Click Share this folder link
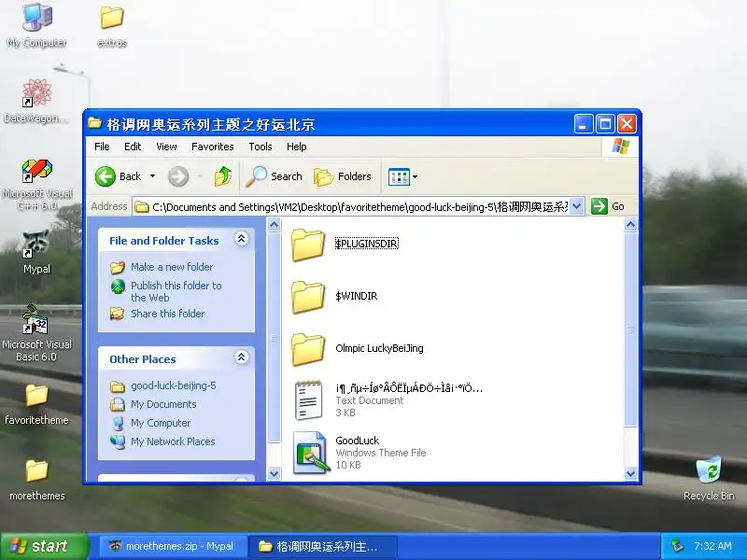This screenshot has height=560, width=747. tap(168, 314)
